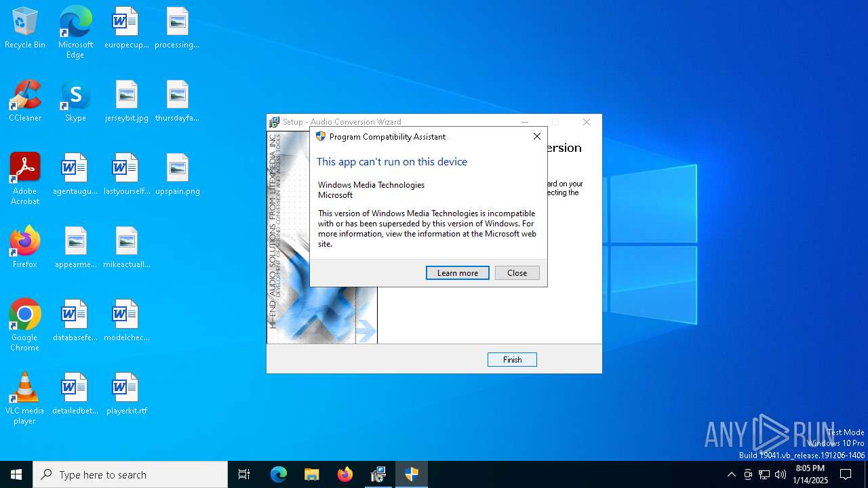The height and width of the screenshot is (488, 868).
Task: Select the databasefe Word document icon
Action: (75, 321)
